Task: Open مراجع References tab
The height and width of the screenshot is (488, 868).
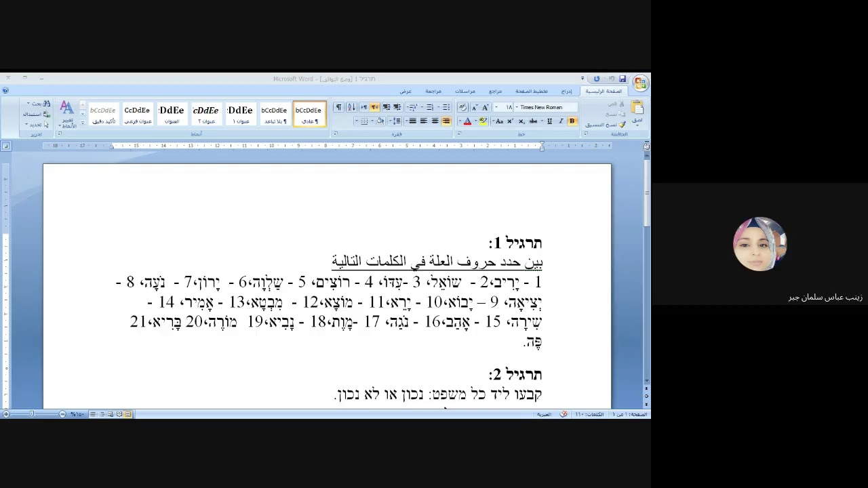Action: coord(495,91)
